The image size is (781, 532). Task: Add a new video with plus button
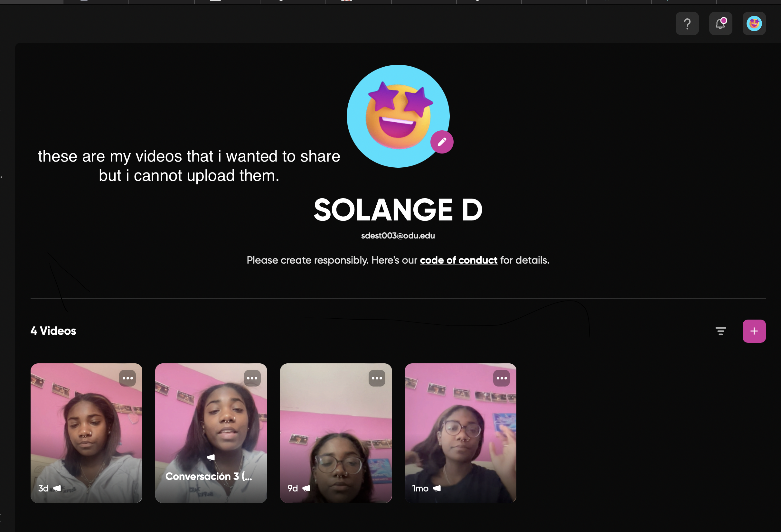(x=754, y=331)
